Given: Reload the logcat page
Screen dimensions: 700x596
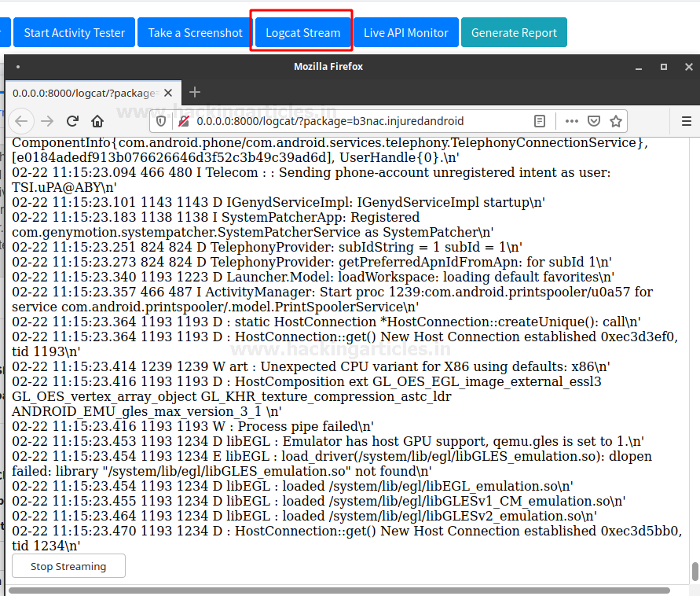Looking at the screenshot, I should pyautogui.click(x=72, y=121).
